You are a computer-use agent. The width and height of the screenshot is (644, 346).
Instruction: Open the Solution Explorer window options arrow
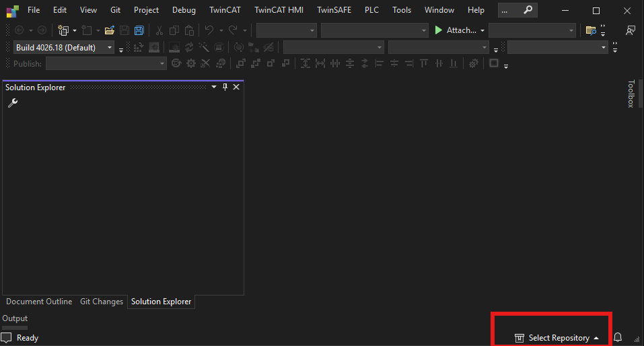tap(214, 87)
